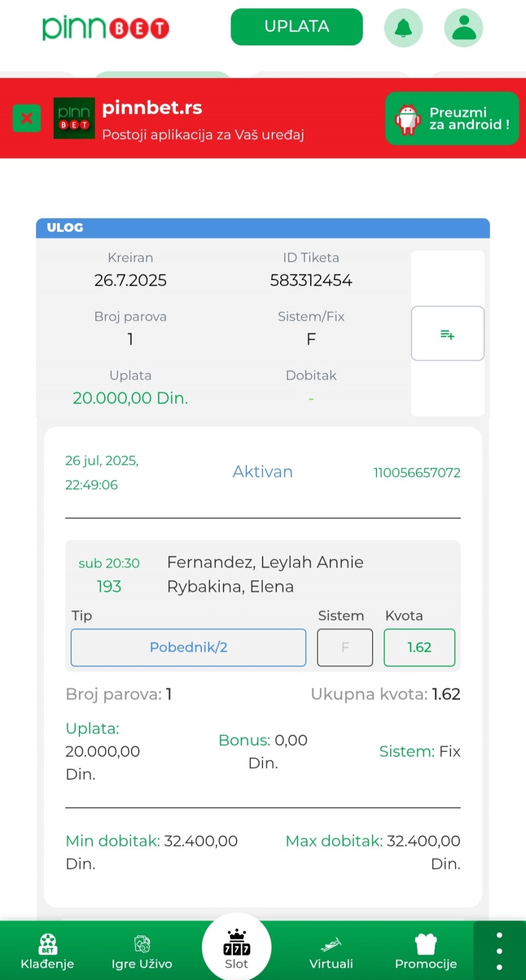Click the add-to-list icon button
Screen dimensions: 526x980
point(447,334)
